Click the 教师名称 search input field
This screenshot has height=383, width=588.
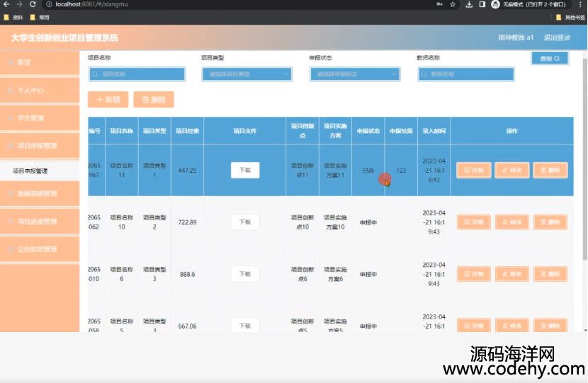(465, 74)
